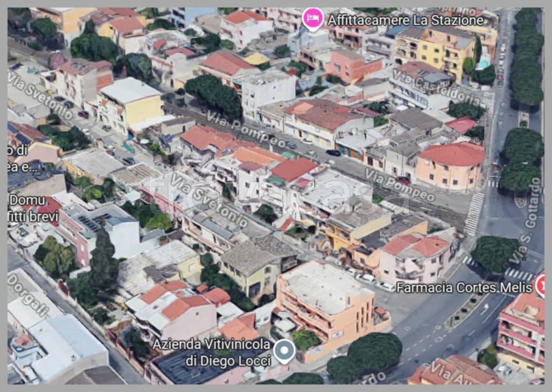Click Via Svetonio label near the yellow flat-roofed building
The image size is (552, 392).
[x=41, y=95]
